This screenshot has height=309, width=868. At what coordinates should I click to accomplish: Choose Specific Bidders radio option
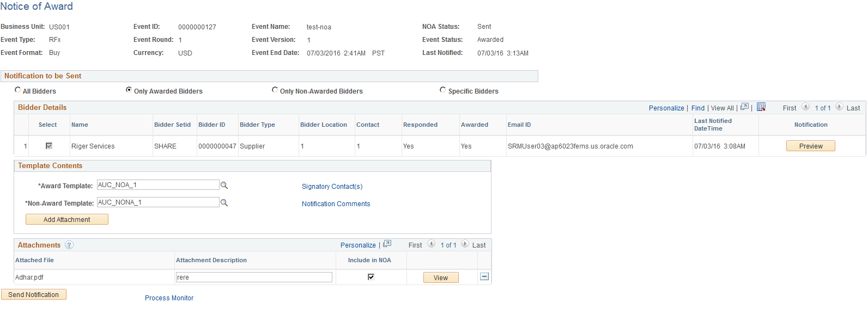click(x=443, y=90)
